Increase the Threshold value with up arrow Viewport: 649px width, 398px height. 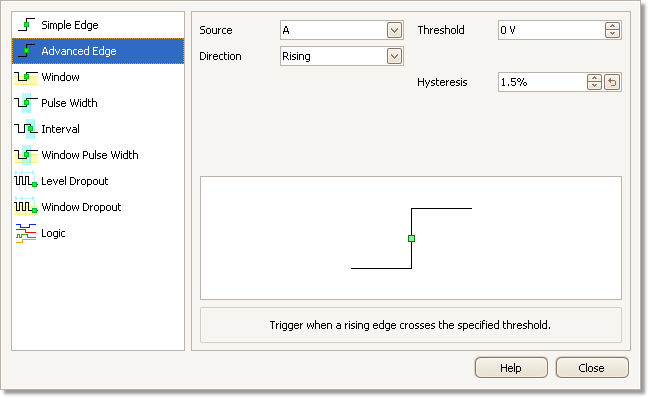(x=612, y=26)
